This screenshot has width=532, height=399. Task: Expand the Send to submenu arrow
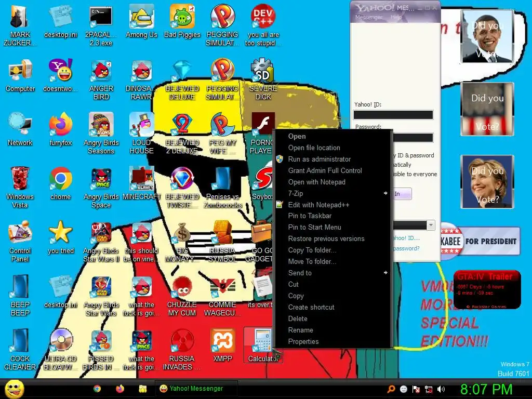pos(385,272)
